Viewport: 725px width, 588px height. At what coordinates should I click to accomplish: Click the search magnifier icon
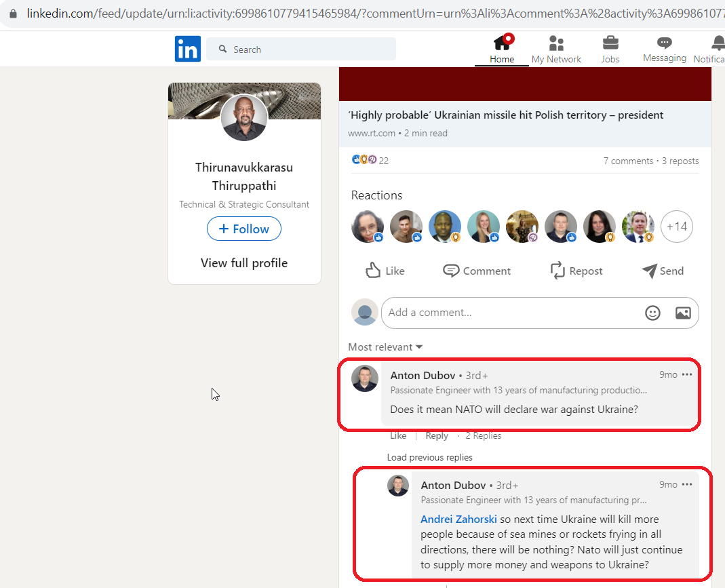coord(223,49)
